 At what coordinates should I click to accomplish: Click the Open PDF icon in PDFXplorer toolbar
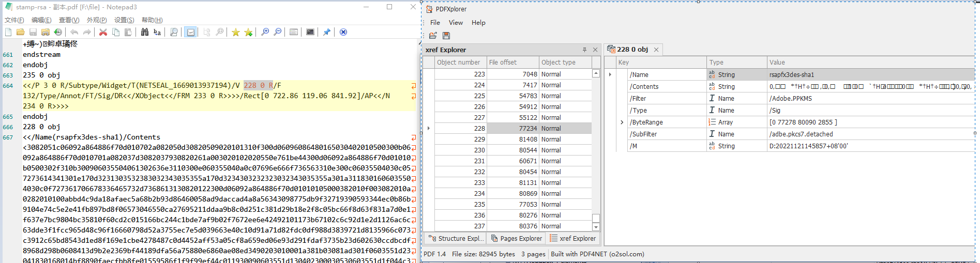(433, 36)
